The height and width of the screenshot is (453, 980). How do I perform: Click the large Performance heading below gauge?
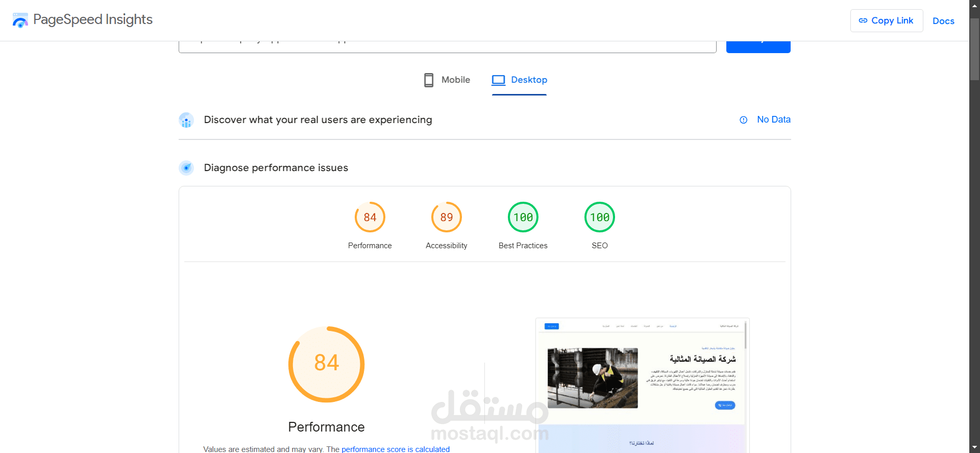pyautogui.click(x=327, y=427)
